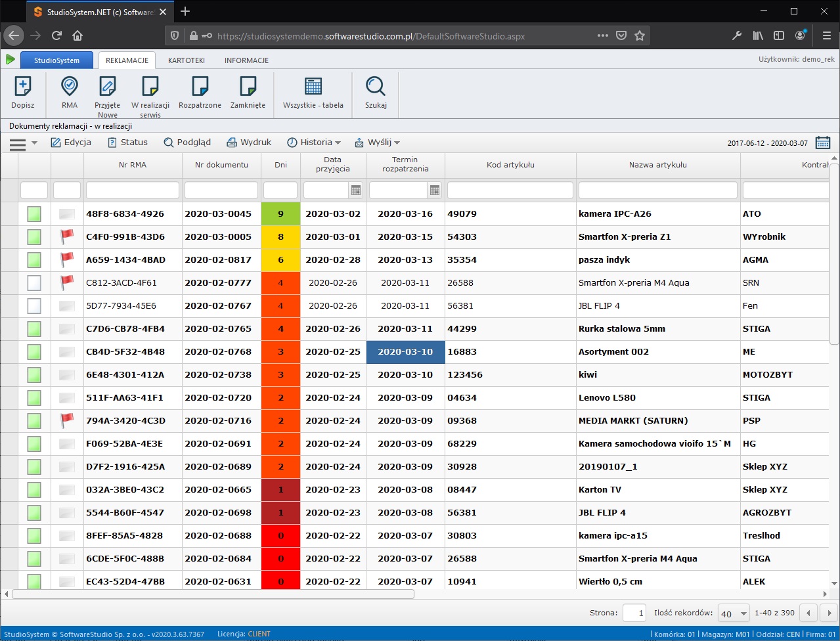Open the date range calendar picker
840x641 pixels.
[823, 142]
